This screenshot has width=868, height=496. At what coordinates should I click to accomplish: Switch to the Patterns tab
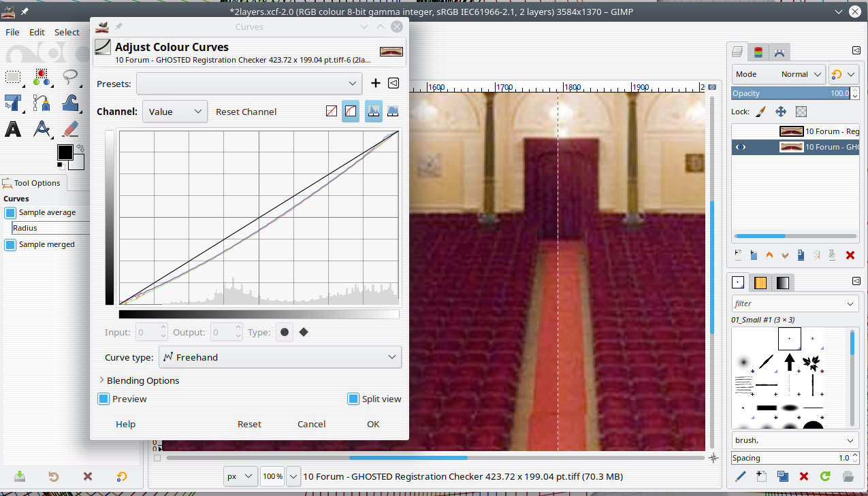pos(760,282)
